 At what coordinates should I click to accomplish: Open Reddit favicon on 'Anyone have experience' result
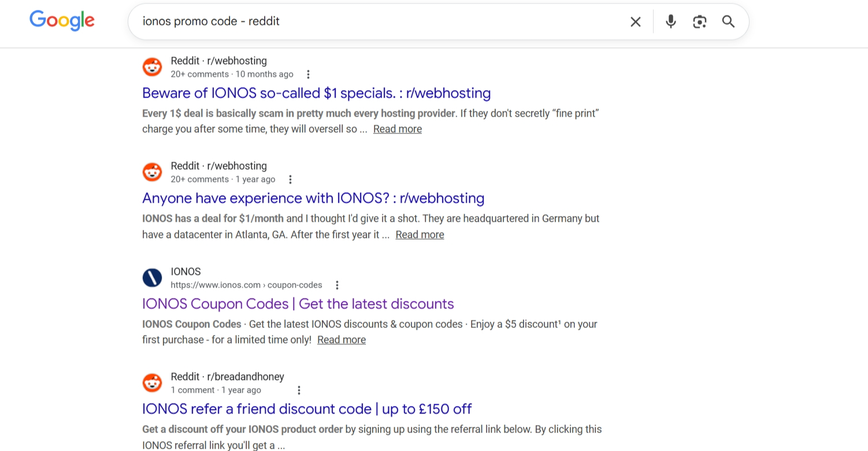(153, 172)
